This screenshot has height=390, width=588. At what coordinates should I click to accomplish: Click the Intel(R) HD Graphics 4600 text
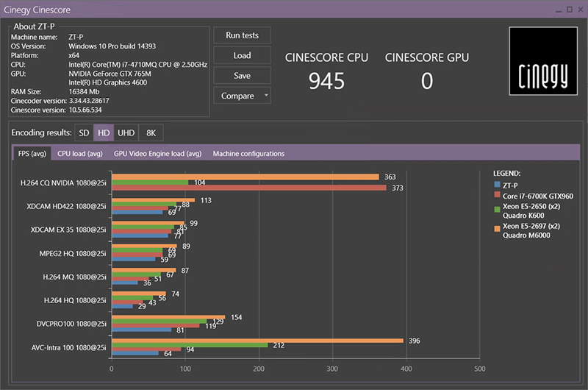click(107, 82)
